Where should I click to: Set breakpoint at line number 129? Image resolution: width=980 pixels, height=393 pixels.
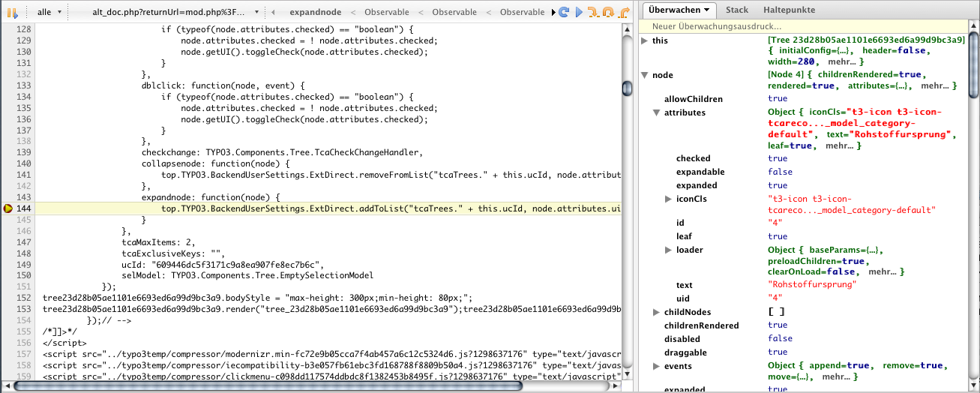tap(22, 40)
